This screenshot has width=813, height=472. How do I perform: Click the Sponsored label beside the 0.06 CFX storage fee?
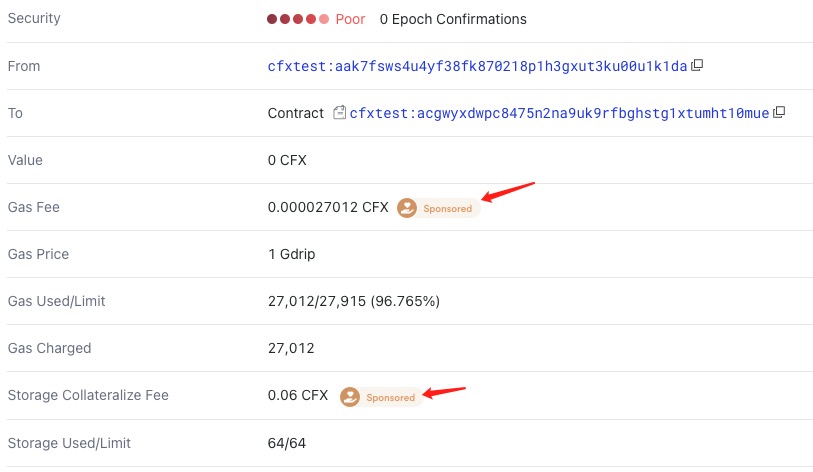tap(390, 397)
